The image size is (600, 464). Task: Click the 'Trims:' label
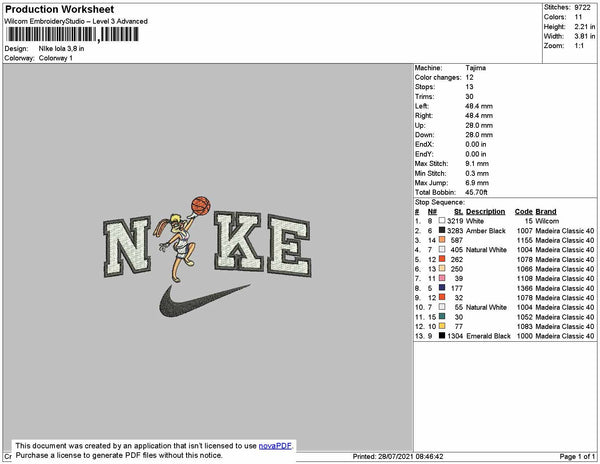coord(424,96)
